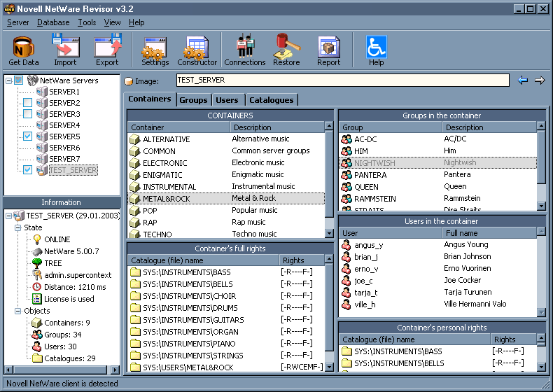Click the NetWare 5.00.7 chip icon
553x392 pixels.
point(36,251)
